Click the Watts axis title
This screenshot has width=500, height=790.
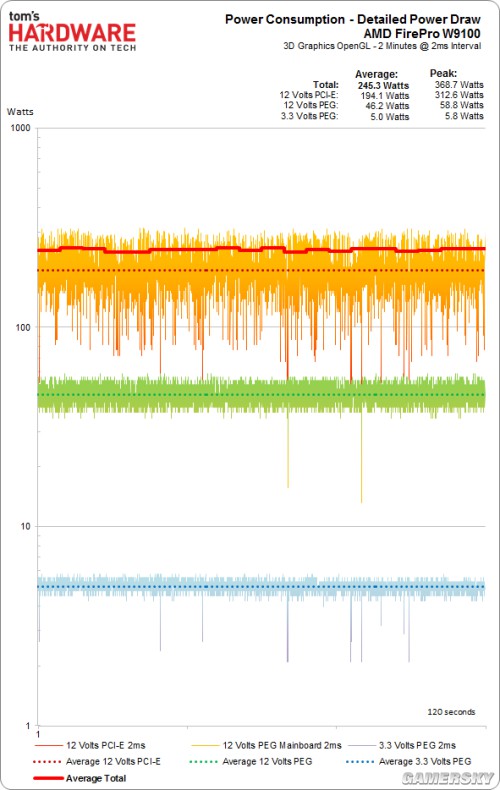point(20,112)
